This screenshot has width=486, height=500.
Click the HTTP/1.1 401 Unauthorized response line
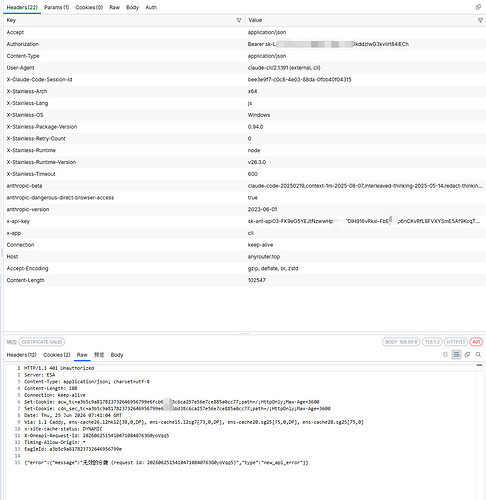coord(59,368)
